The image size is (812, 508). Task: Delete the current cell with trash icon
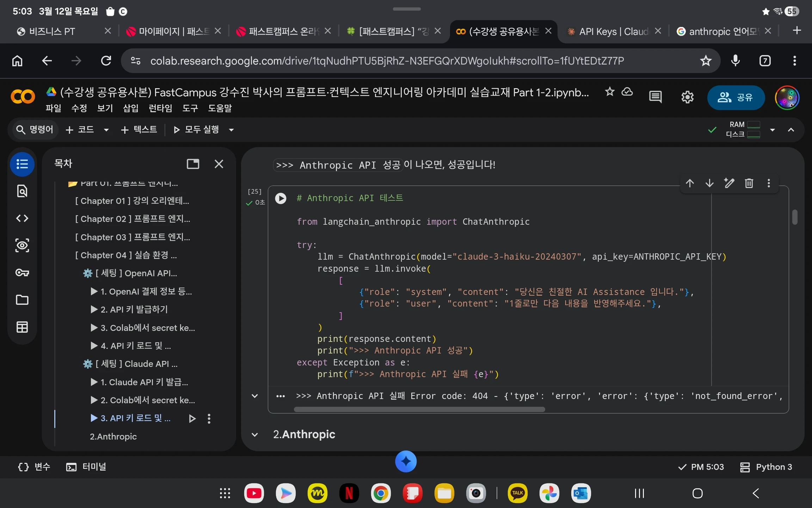pos(749,183)
